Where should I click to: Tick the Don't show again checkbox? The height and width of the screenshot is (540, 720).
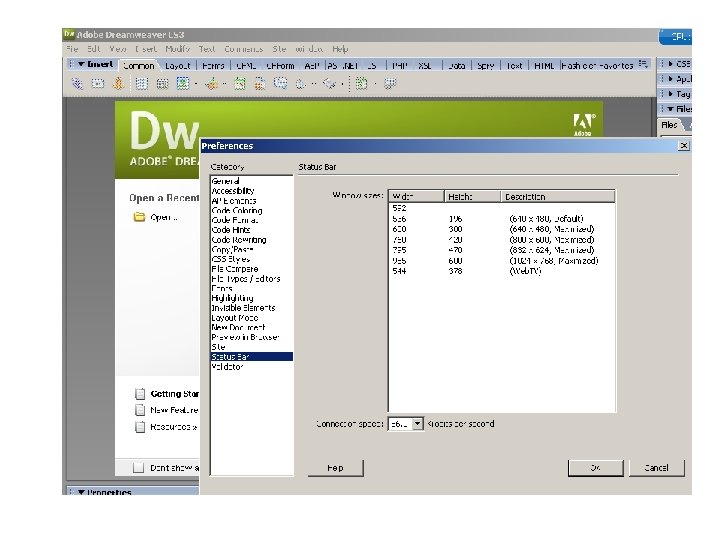(x=138, y=468)
